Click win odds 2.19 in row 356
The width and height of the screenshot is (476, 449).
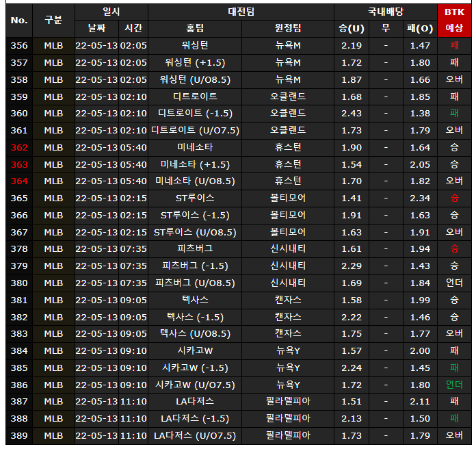(352, 46)
